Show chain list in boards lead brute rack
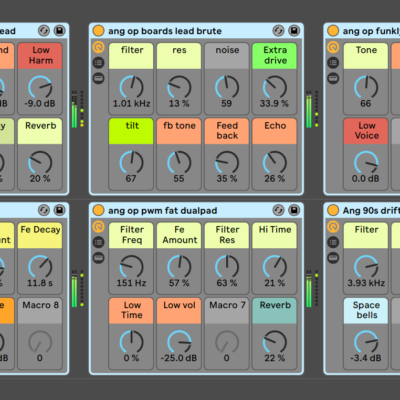The width and height of the screenshot is (400, 400). click(x=98, y=63)
